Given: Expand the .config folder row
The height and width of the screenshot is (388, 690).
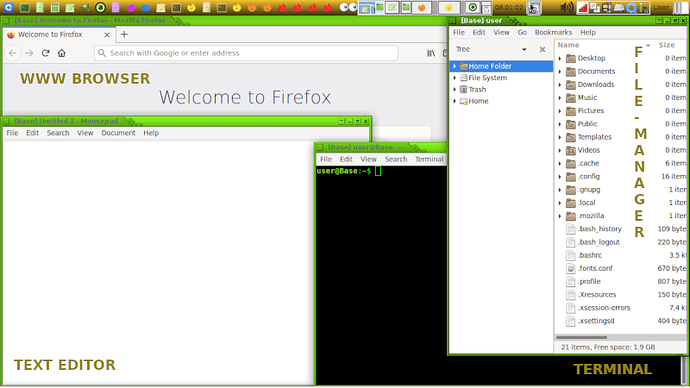Looking at the screenshot, I should (x=560, y=176).
